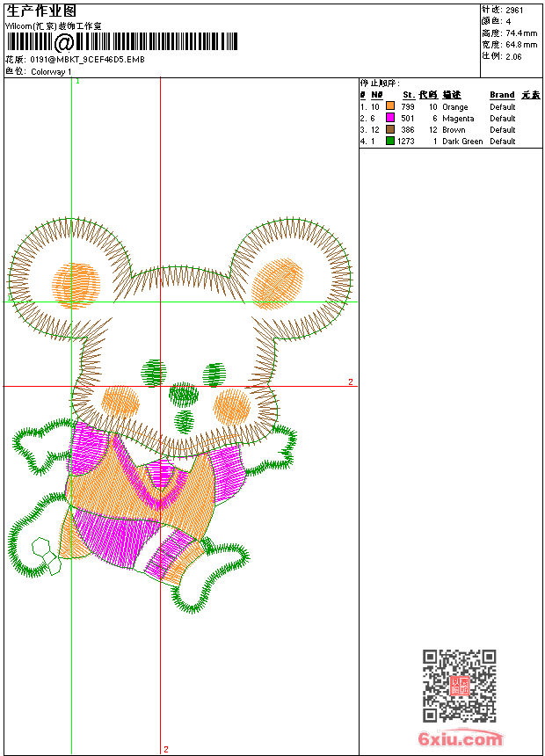
Task: Click the 'St.' column header
Action: 409,95
